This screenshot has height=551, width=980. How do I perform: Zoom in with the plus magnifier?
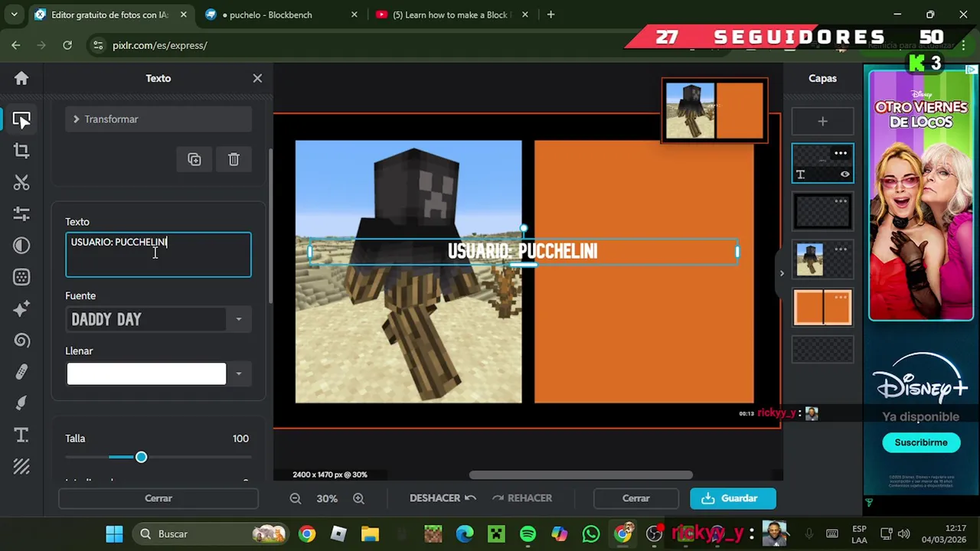pyautogui.click(x=358, y=498)
